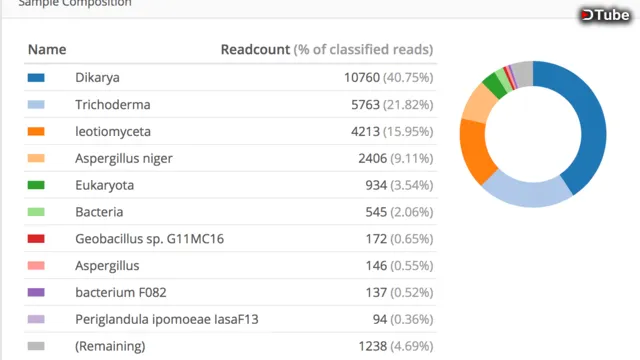
Task: Click the dark green Eukaryota color swatch
Action: pyautogui.click(x=36, y=185)
